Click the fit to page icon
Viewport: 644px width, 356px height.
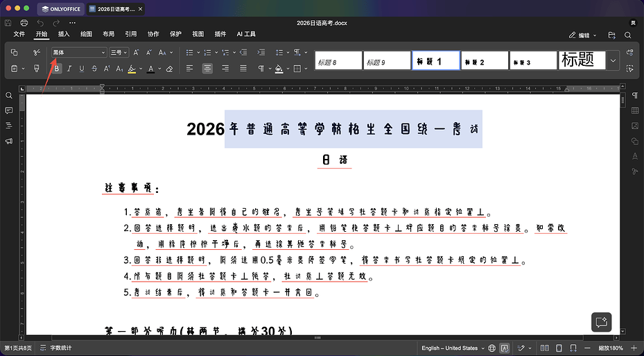(x=559, y=348)
